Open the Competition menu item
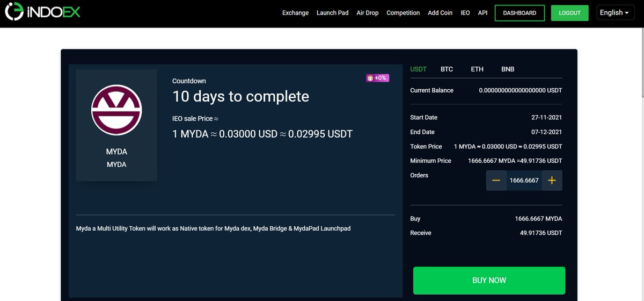The height and width of the screenshot is (301, 644). [403, 13]
